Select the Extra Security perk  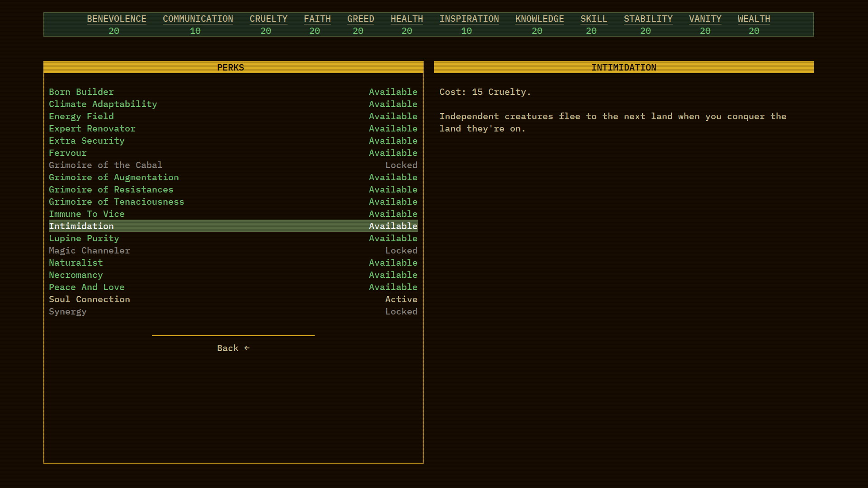coord(87,141)
